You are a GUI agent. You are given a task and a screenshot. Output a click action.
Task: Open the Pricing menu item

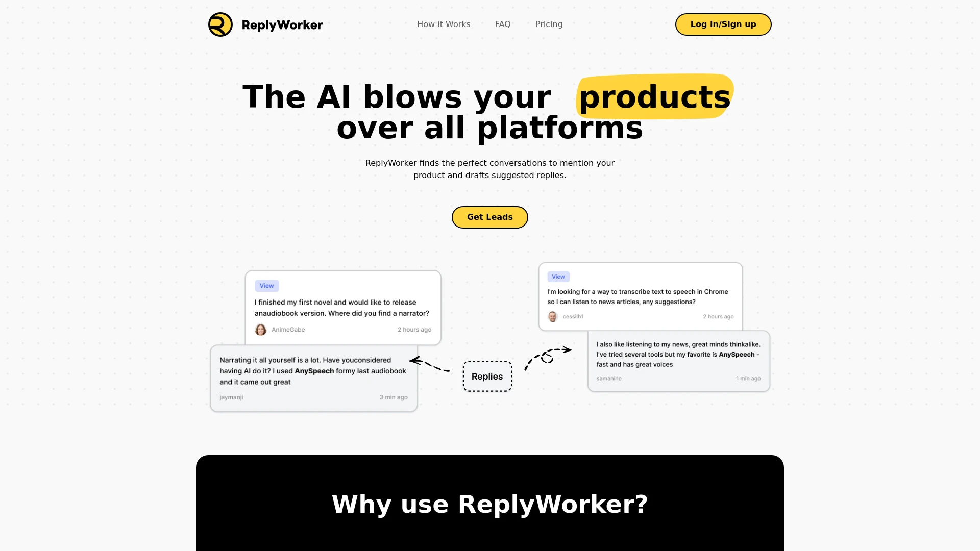(549, 24)
